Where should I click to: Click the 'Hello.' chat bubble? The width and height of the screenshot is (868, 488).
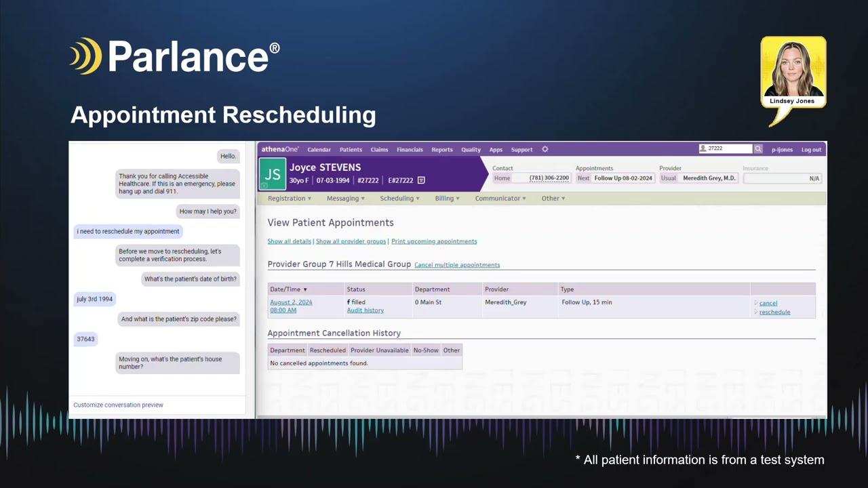click(x=228, y=156)
